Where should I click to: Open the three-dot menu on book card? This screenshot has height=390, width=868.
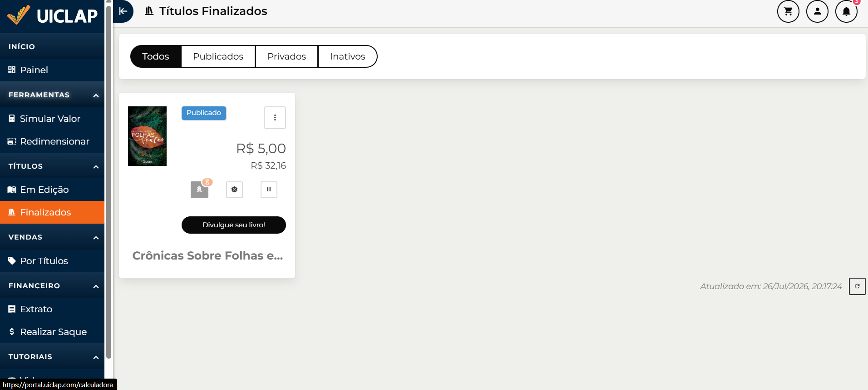(x=275, y=118)
